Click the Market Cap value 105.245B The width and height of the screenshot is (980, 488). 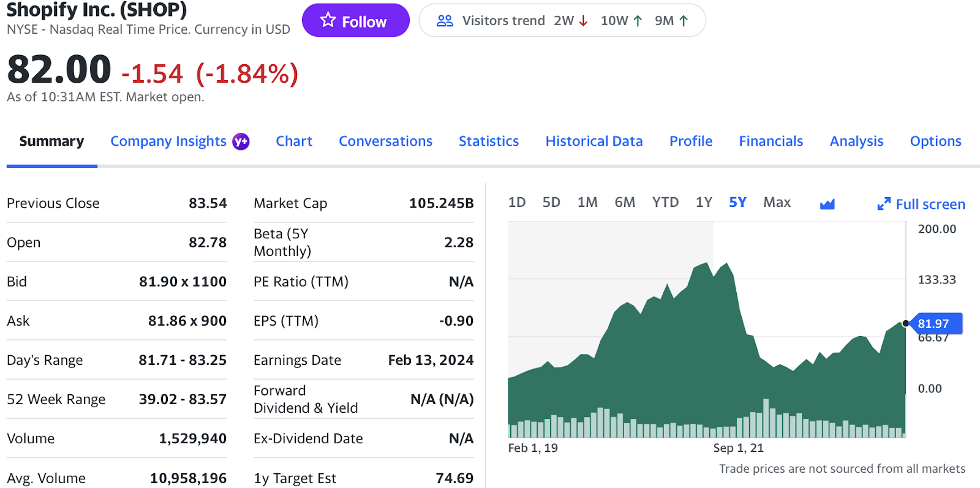pos(441,203)
